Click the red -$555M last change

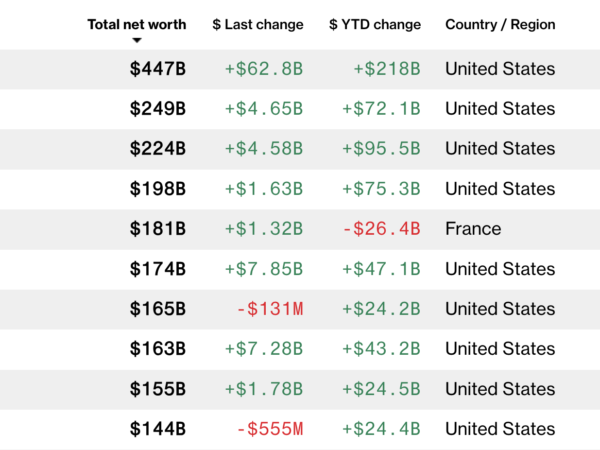point(270,429)
